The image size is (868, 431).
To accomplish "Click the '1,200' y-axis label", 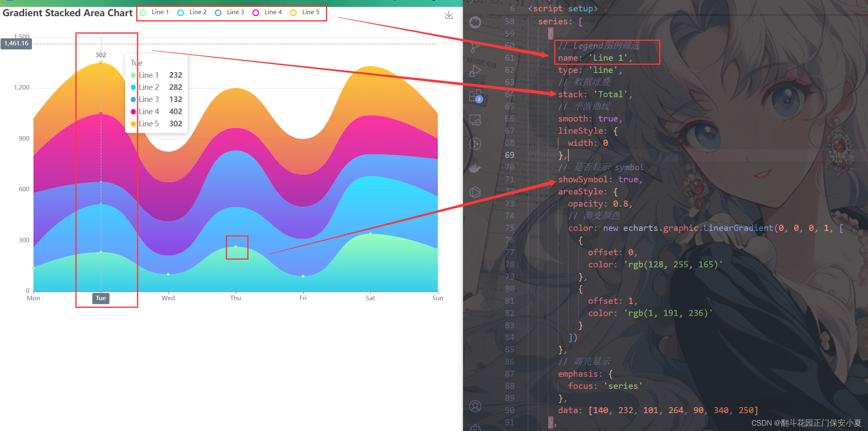I will (x=21, y=87).
